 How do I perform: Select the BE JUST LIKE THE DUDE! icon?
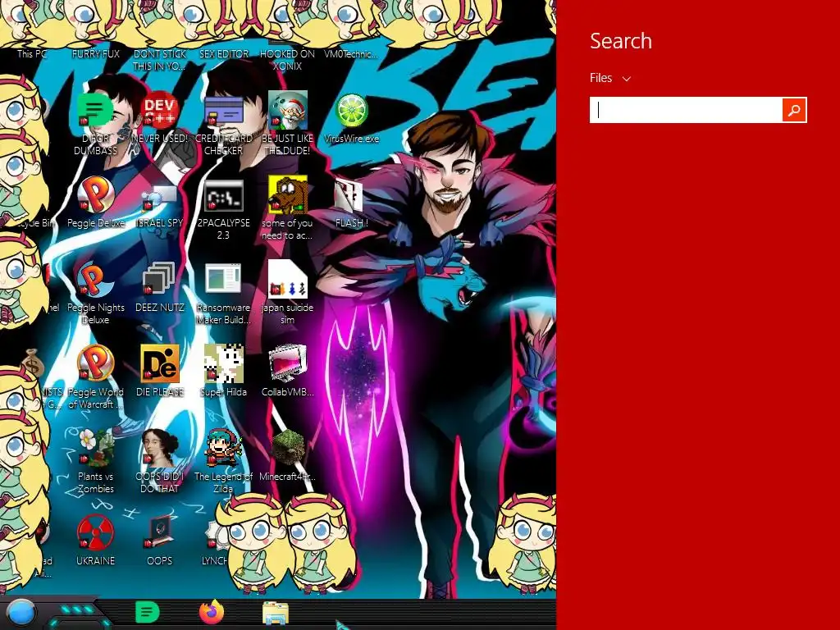pyautogui.click(x=288, y=110)
